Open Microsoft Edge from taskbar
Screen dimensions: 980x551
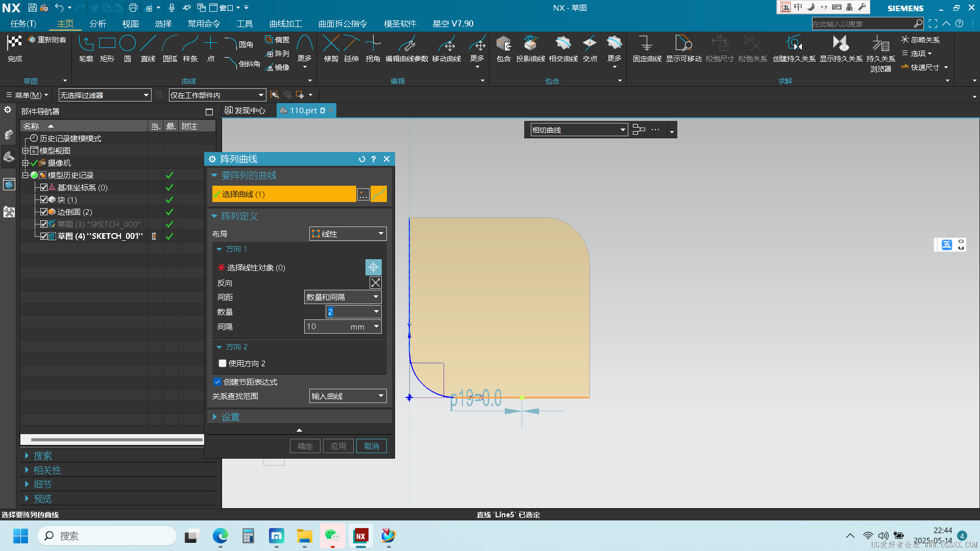point(220,536)
